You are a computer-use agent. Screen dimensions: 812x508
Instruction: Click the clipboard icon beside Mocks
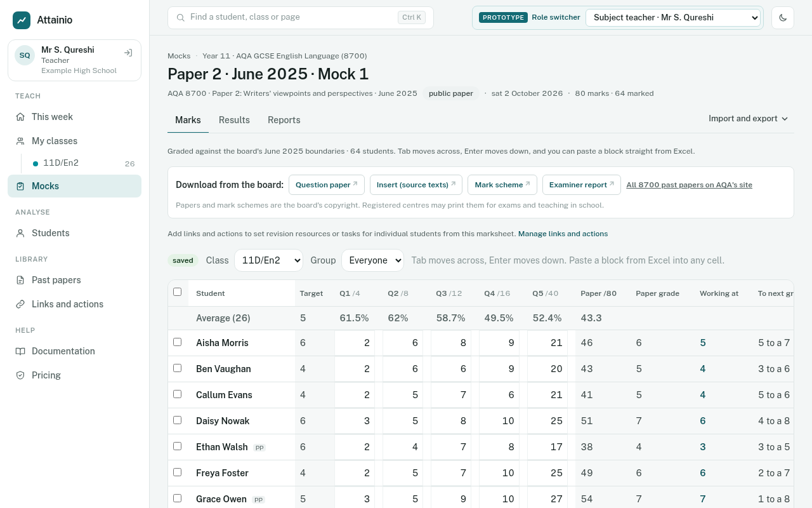pos(20,186)
